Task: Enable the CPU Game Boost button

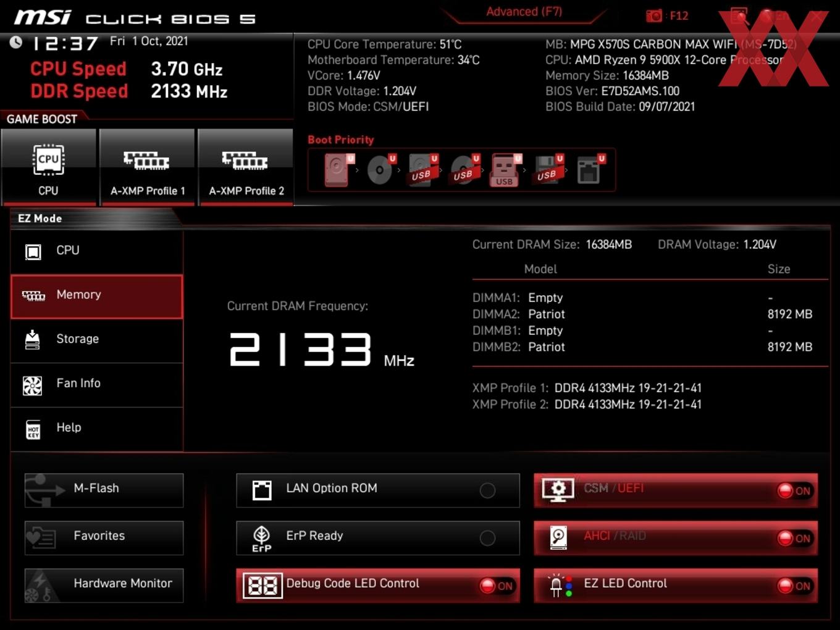Action: tap(49, 167)
